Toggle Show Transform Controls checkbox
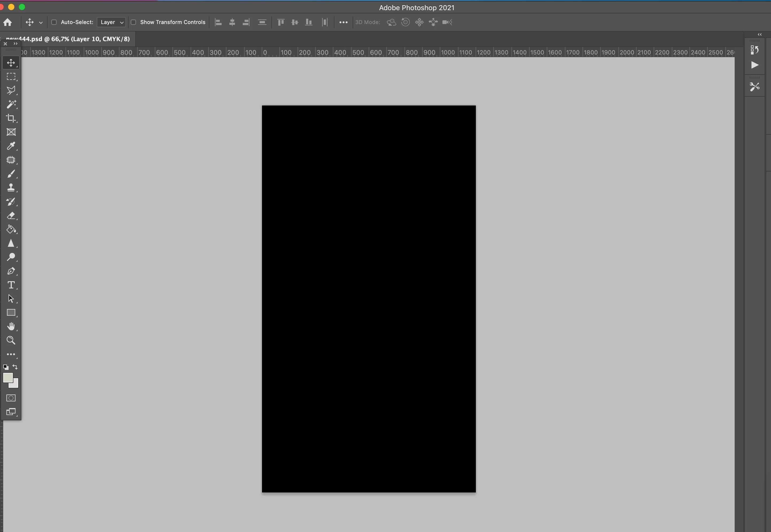 [133, 22]
